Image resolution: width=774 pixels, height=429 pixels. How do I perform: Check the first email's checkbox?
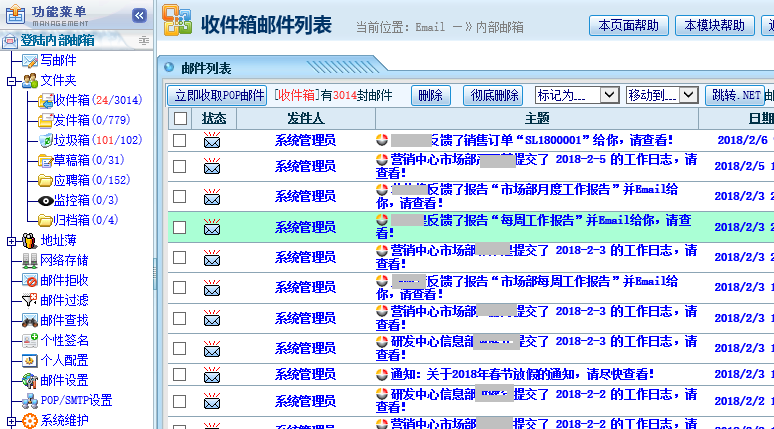tap(180, 141)
